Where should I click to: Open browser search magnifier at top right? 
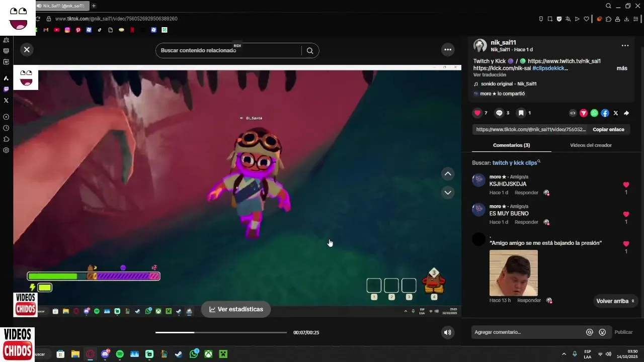click(x=608, y=6)
